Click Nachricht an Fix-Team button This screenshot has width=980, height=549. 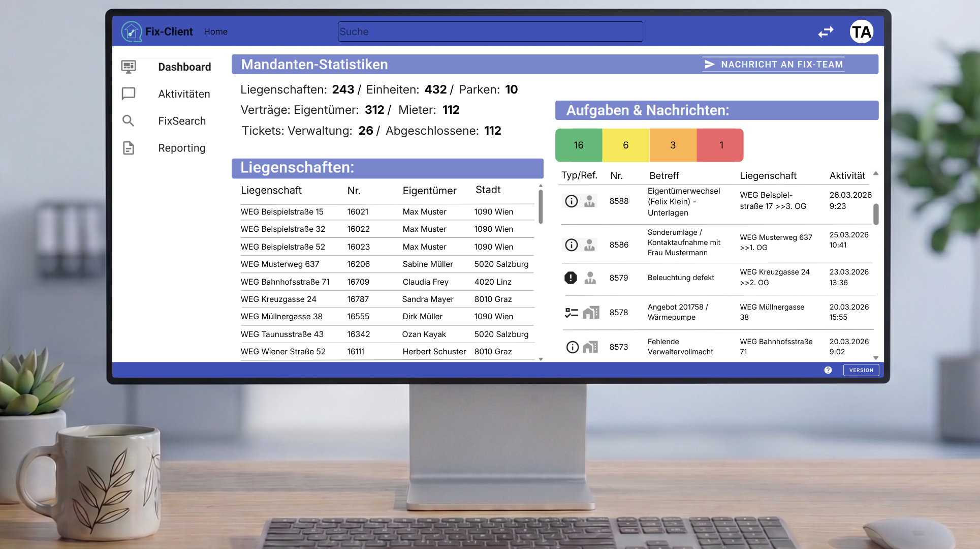(x=774, y=64)
